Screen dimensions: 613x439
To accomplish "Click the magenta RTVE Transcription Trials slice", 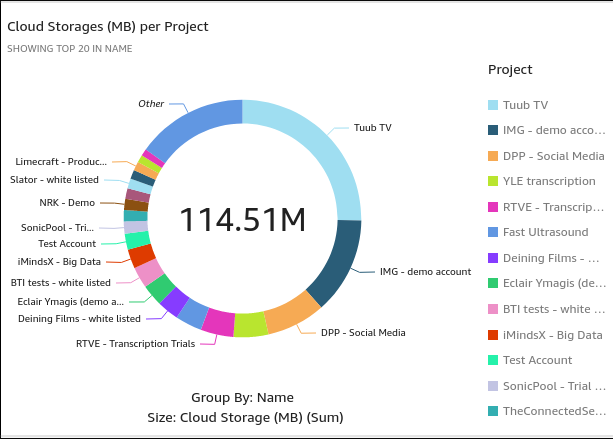I will (x=219, y=322).
